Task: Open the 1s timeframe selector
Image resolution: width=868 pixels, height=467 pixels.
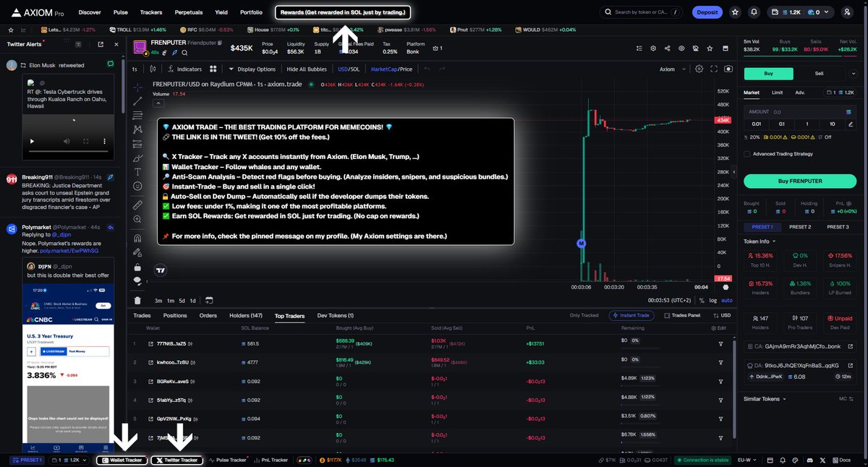Action: pyautogui.click(x=135, y=69)
